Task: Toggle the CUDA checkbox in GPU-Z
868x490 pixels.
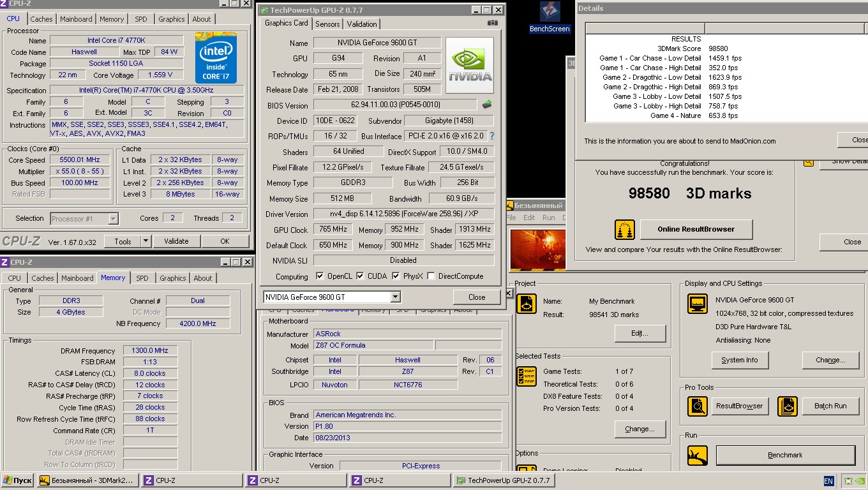Action: coord(360,276)
